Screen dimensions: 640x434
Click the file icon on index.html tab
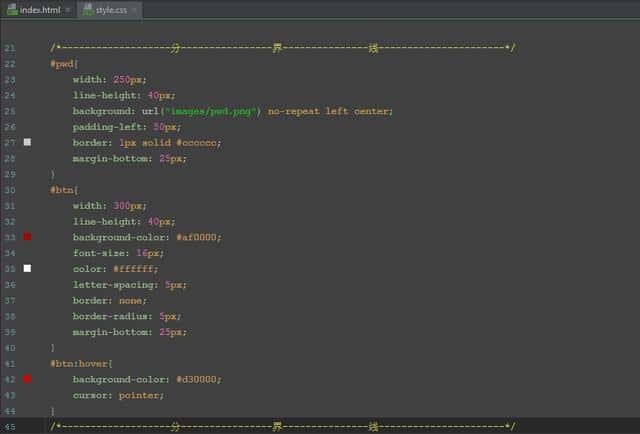[x=13, y=10]
